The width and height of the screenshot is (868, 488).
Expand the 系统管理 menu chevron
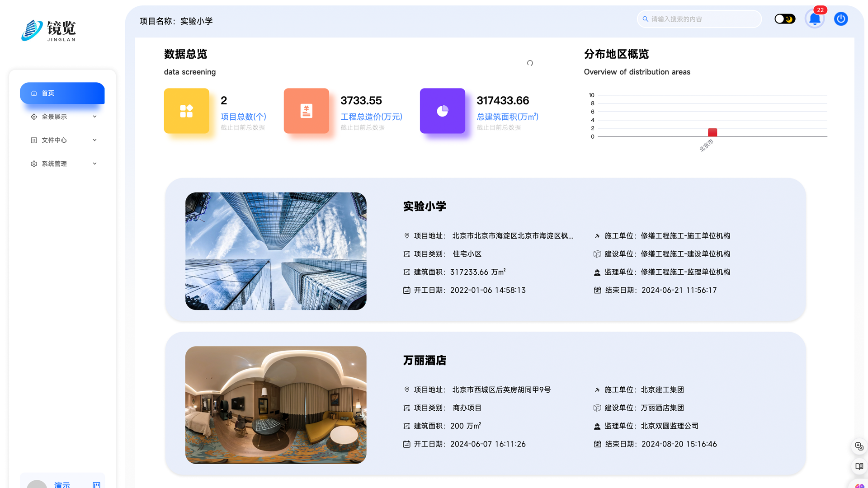[94, 164]
